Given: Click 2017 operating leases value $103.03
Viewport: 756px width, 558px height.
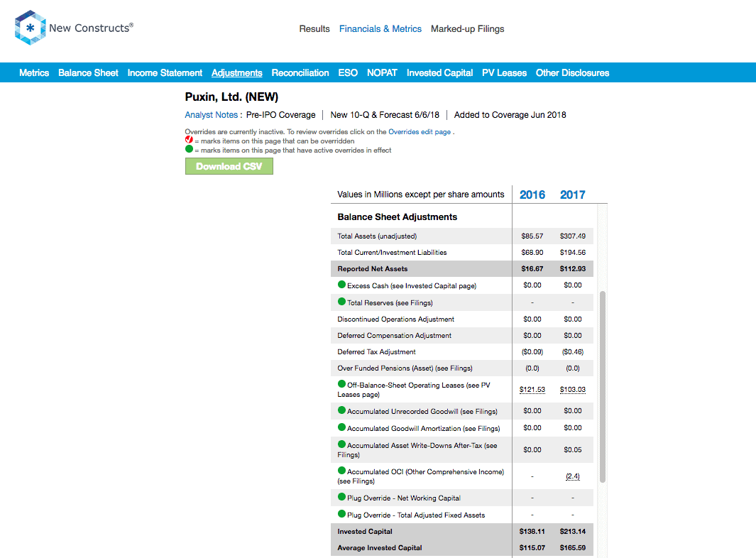Looking at the screenshot, I should pyautogui.click(x=573, y=390).
